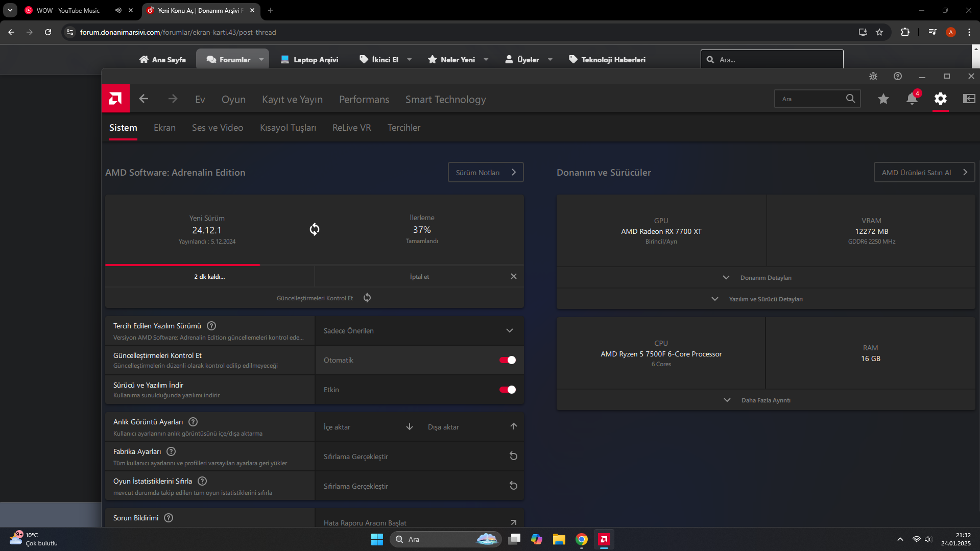Launch Hata Raporu Aracı arrow icon
Screen dimensions: 980x551
[514, 522]
